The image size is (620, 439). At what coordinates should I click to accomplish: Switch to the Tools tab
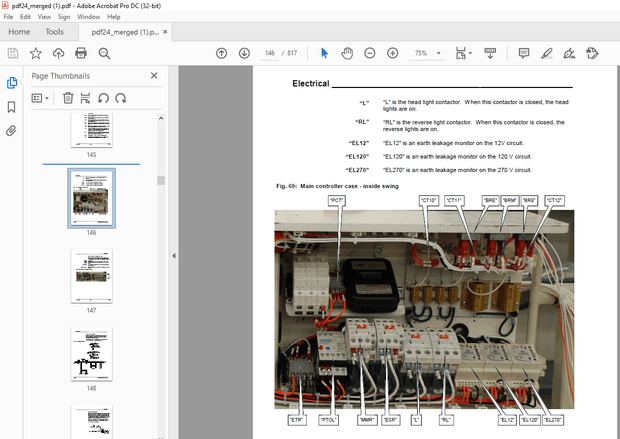point(55,32)
